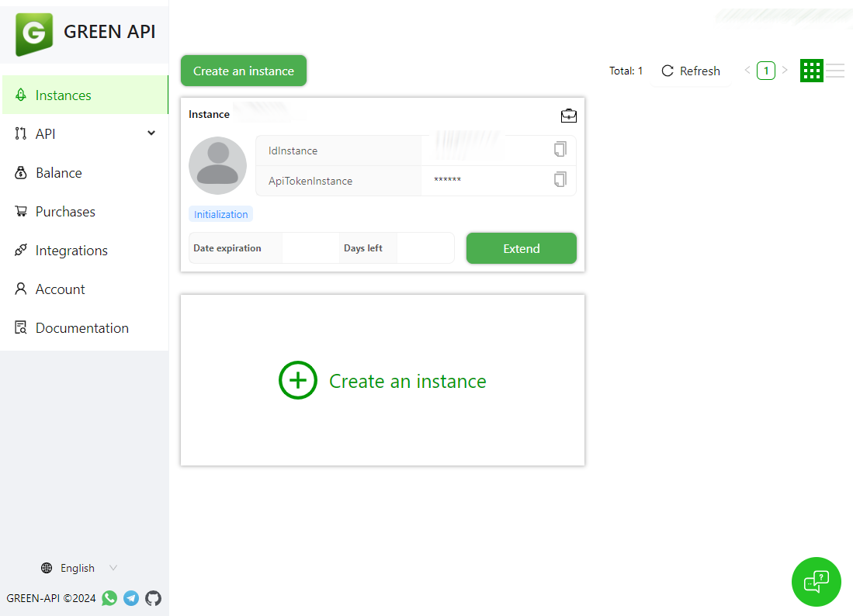Open the GitHub link icon

click(154, 598)
